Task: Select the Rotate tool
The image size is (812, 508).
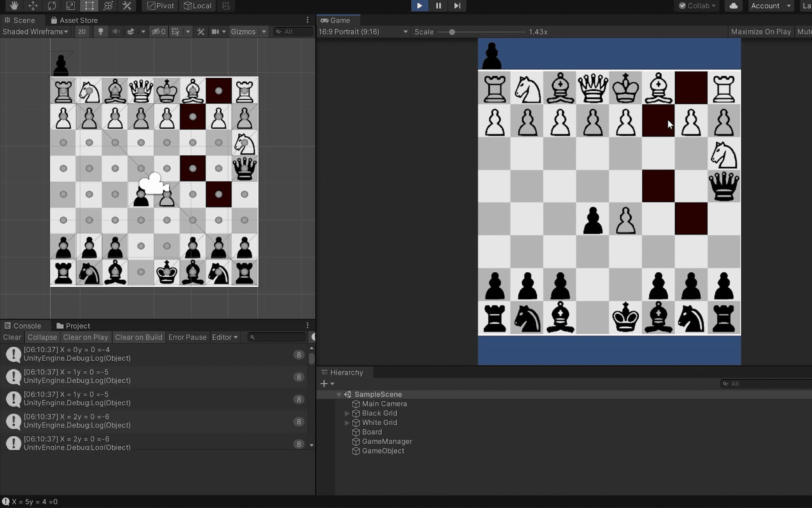Action: point(52,6)
